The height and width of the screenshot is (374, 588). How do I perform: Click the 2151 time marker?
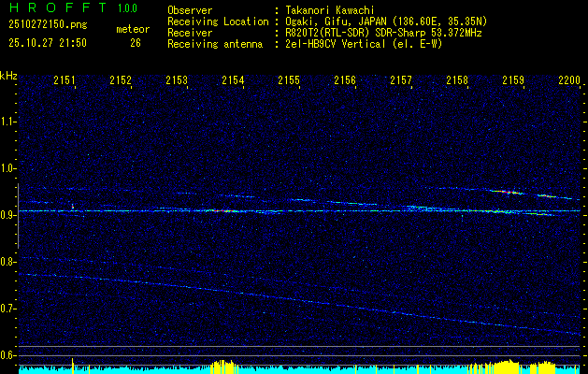point(65,81)
